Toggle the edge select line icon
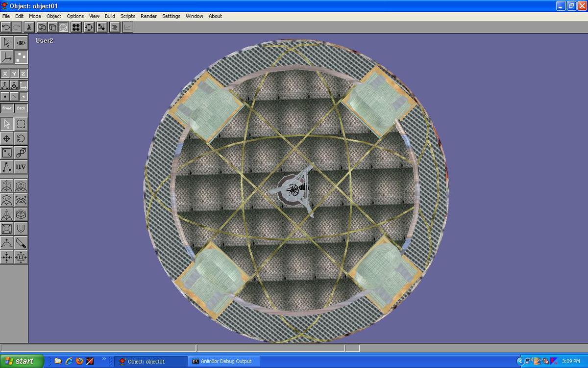Screen dimensions: 588x368 14,97
